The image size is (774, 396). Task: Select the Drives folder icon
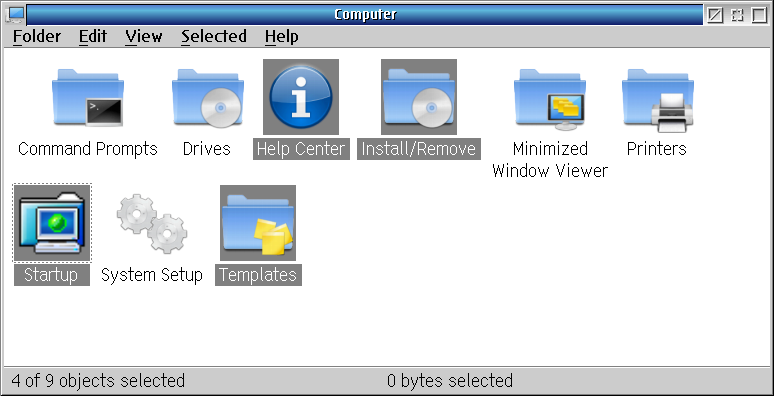207,97
